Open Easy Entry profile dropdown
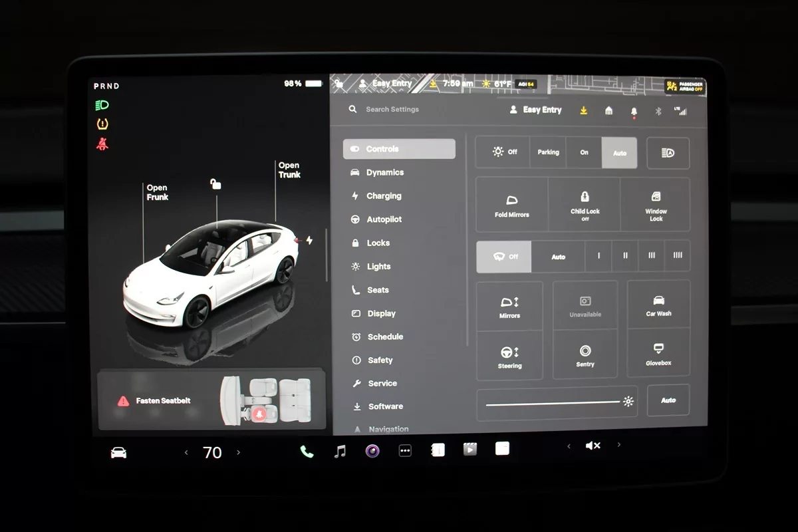Image resolution: width=798 pixels, height=532 pixels. click(x=536, y=110)
